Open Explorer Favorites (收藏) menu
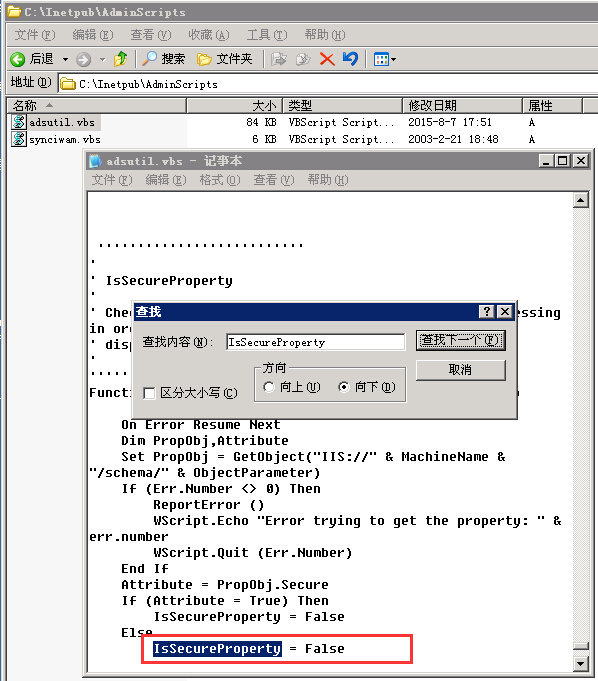This screenshot has width=598, height=681. pyautogui.click(x=208, y=35)
